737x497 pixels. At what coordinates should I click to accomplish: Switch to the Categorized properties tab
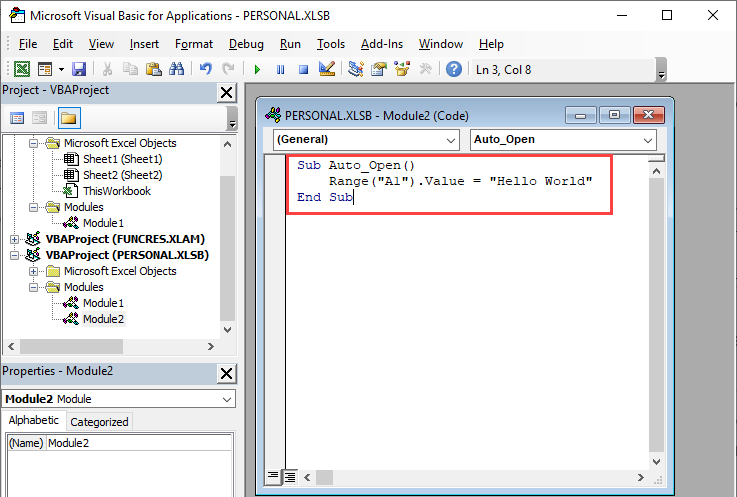point(99,422)
